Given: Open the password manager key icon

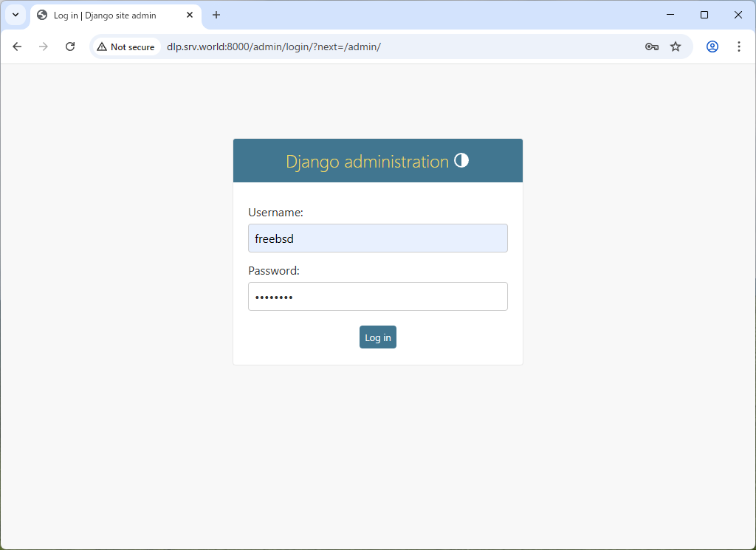Looking at the screenshot, I should click(x=651, y=46).
